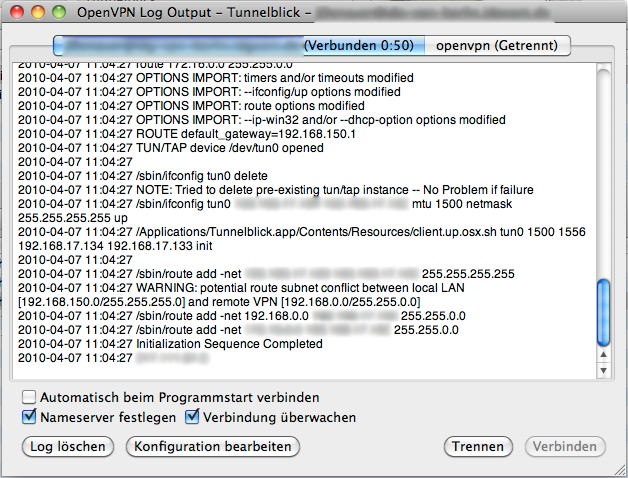628x478 pixels.
Task: Click the yellow minimize window button
Action: (38, 12)
